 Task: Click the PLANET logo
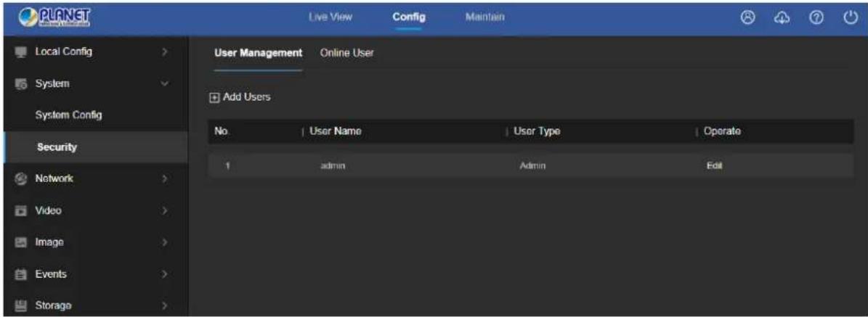55,17
